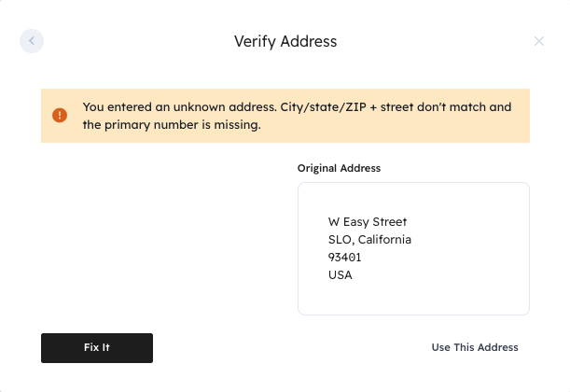Screen dimensions: 570x392
Task: Click the back arrow button
Action: 32,41
